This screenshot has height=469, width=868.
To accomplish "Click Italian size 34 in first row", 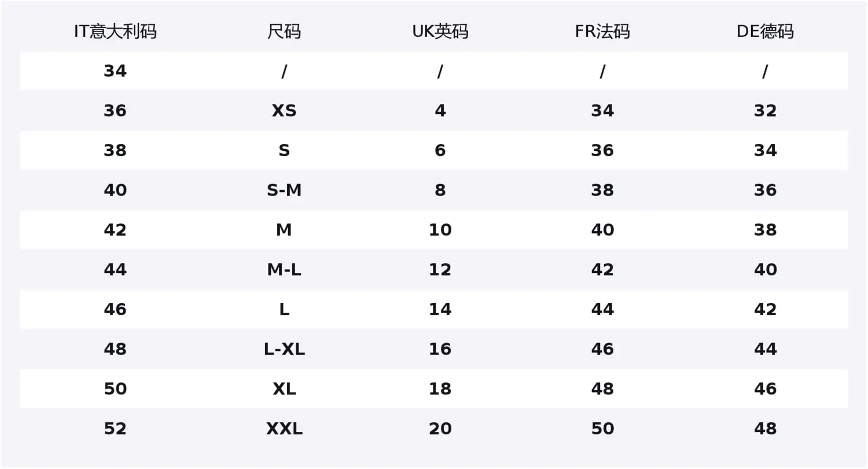I will tap(115, 71).
